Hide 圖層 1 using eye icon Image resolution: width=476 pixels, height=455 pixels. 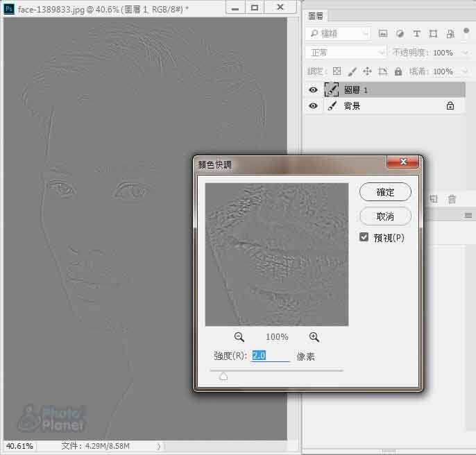(x=313, y=90)
